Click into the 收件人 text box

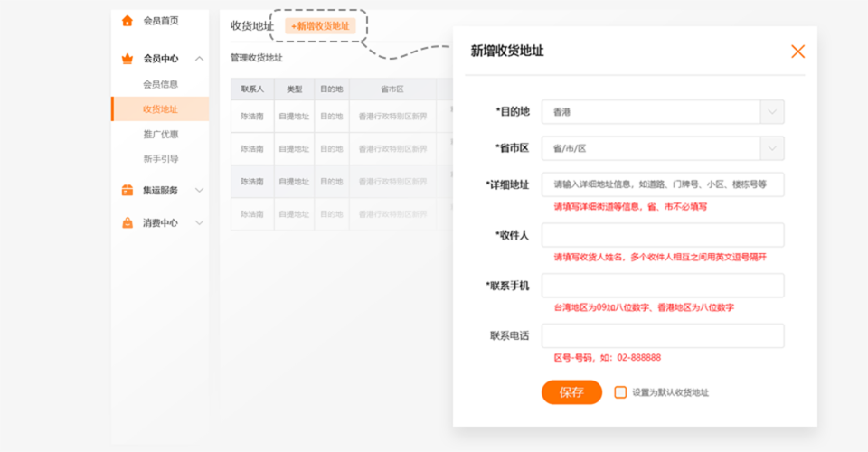tap(662, 235)
